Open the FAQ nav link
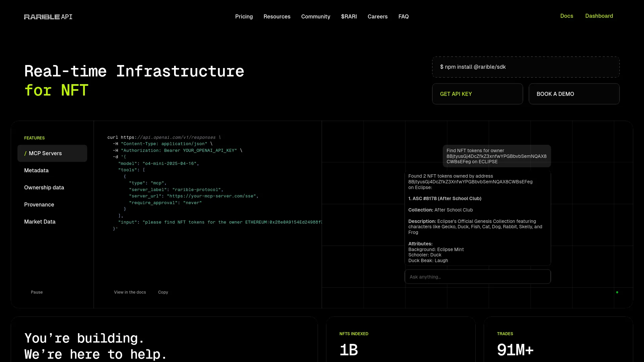The width and height of the screenshot is (644, 362). click(404, 16)
